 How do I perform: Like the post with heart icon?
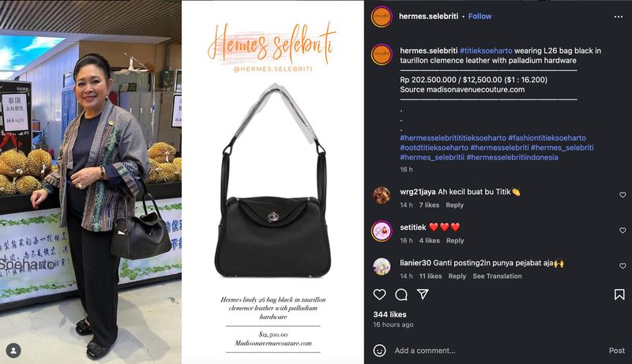[379, 295]
